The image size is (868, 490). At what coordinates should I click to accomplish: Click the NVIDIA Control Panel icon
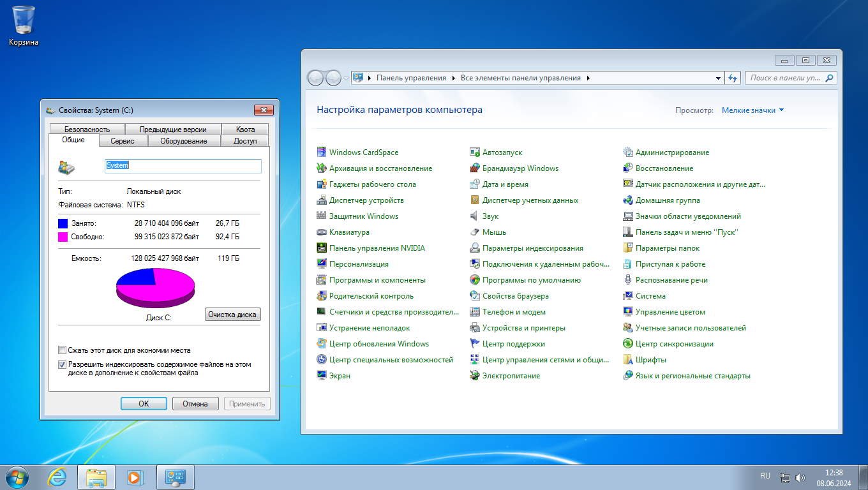point(322,248)
